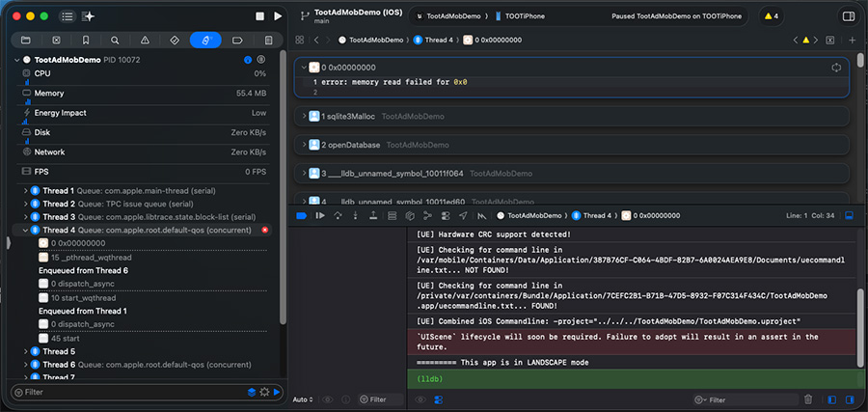Open the Breakpoint navigator tab
The width and height of the screenshot is (868, 412).
coord(237,40)
